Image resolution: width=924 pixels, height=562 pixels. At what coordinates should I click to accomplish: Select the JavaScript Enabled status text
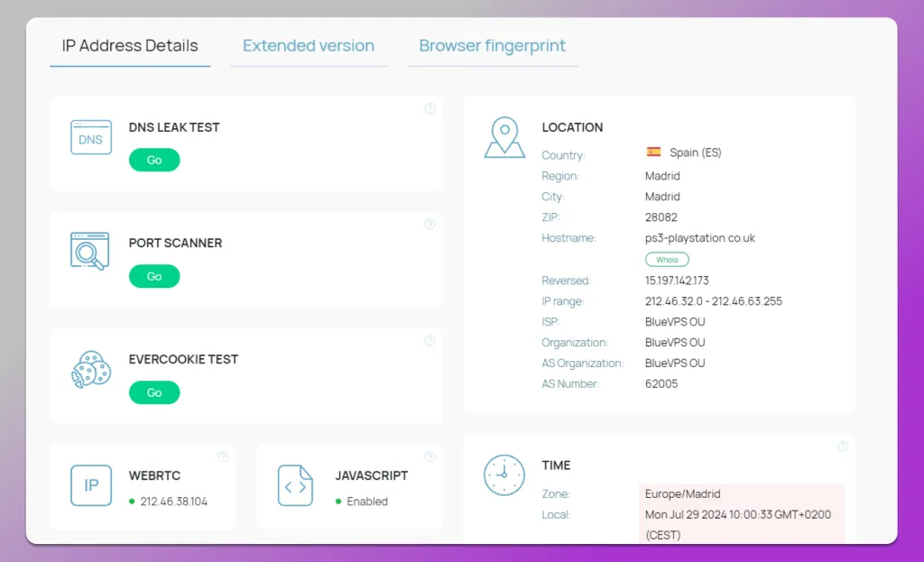[x=367, y=502]
